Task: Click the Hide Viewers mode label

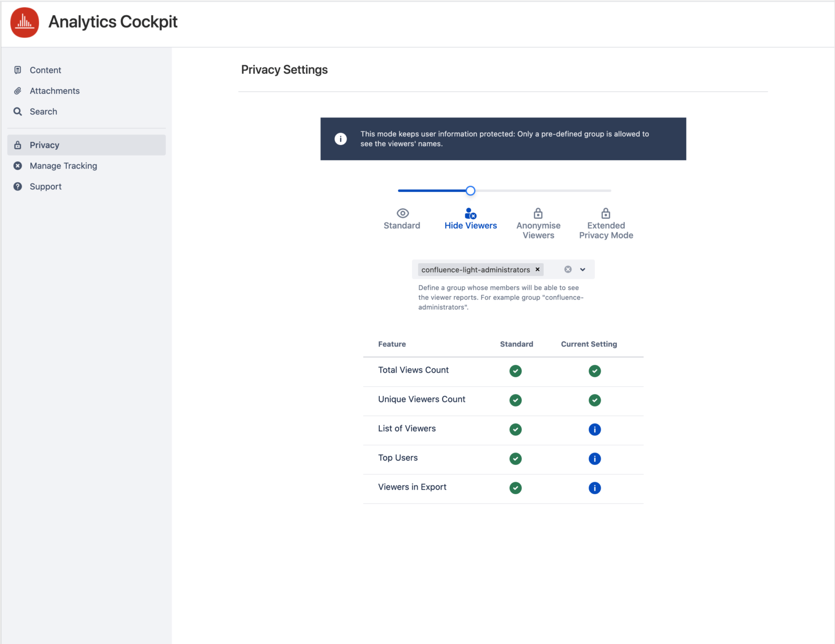Action: click(x=470, y=225)
